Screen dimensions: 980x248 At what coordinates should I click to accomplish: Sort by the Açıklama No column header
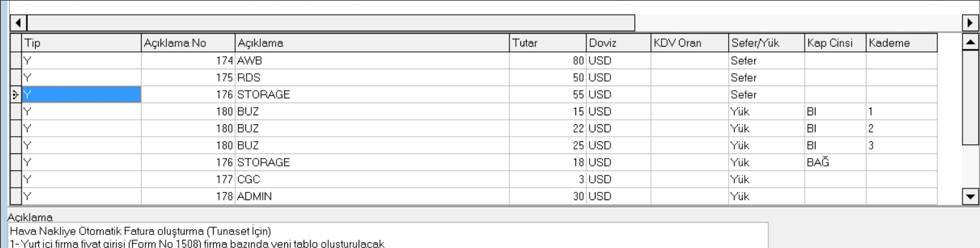188,43
